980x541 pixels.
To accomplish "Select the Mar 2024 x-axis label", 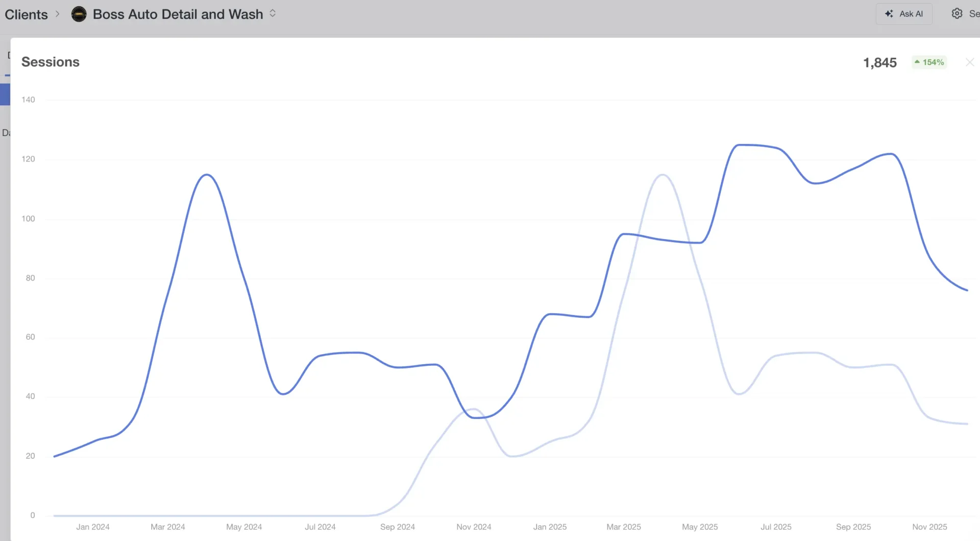I will click(167, 527).
